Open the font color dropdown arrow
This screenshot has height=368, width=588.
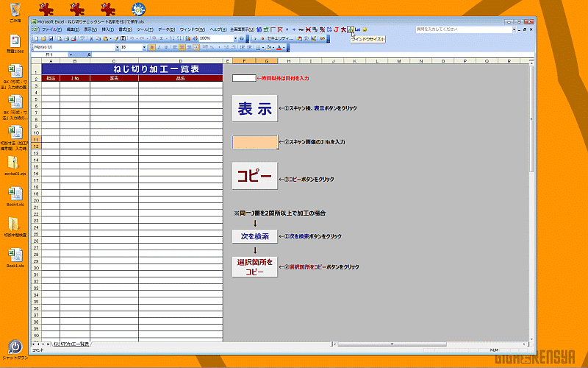(x=284, y=47)
